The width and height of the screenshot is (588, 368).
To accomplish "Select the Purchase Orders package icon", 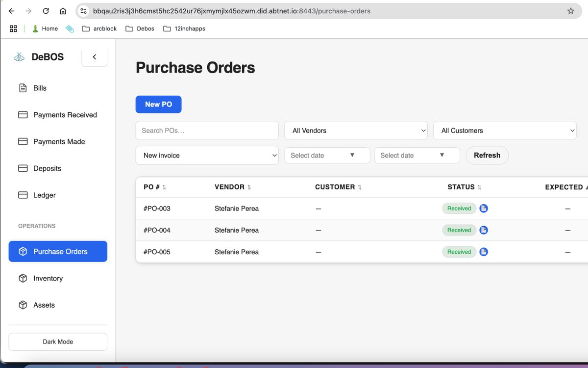I will (x=23, y=251).
